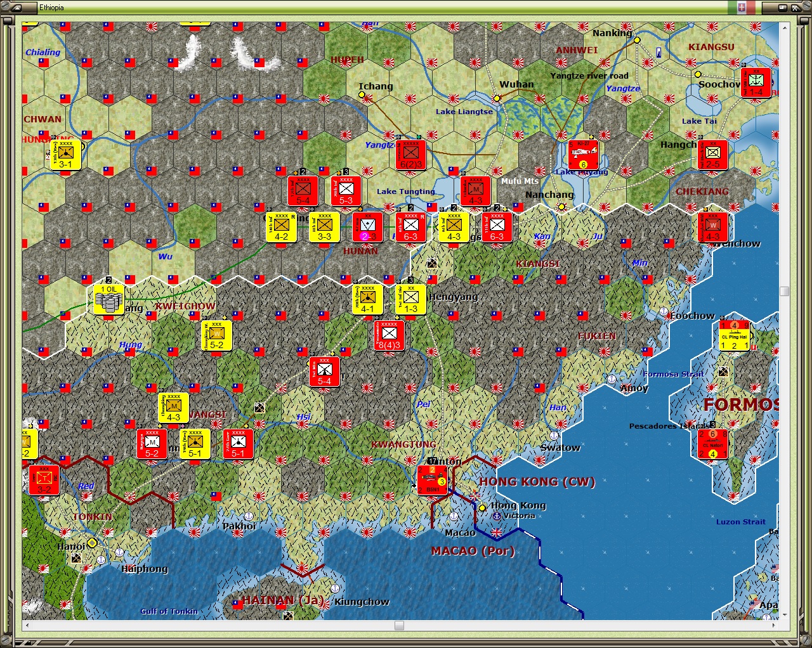The image size is (812, 648).
Task: Click the FUKIEN province label
Action: (597, 337)
